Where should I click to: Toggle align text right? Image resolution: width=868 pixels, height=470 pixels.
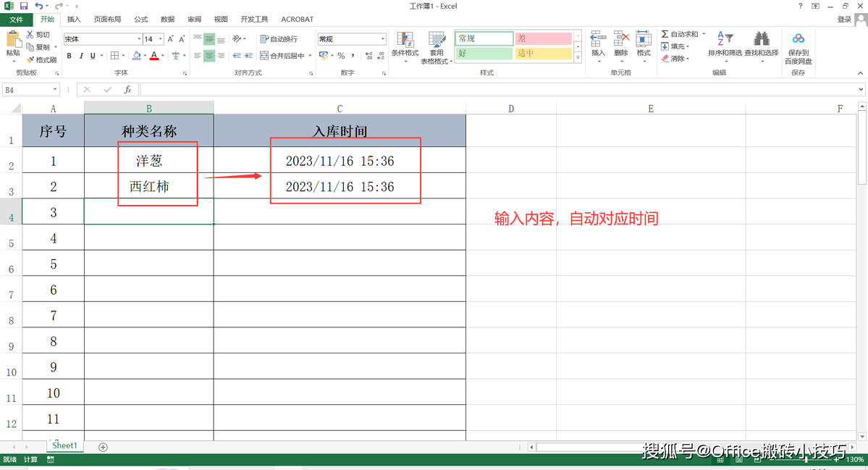221,55
